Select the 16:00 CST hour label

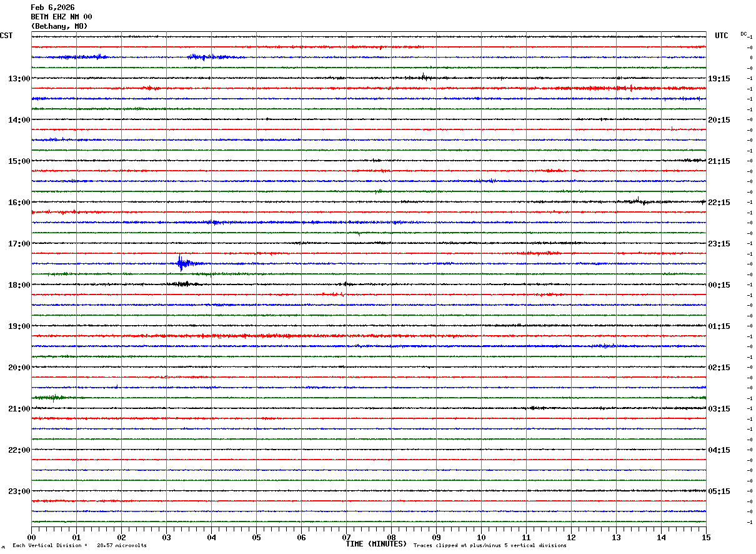point(19,202)
